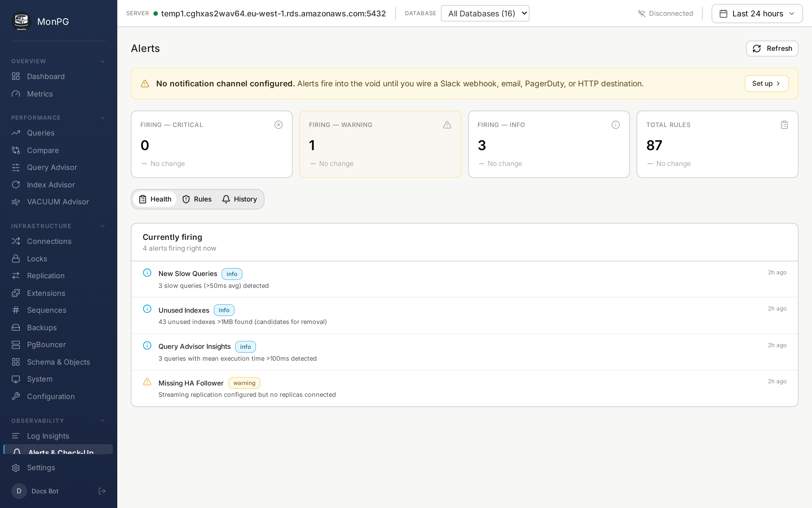Collapse the Overview sidebar section

click(103, 61)
